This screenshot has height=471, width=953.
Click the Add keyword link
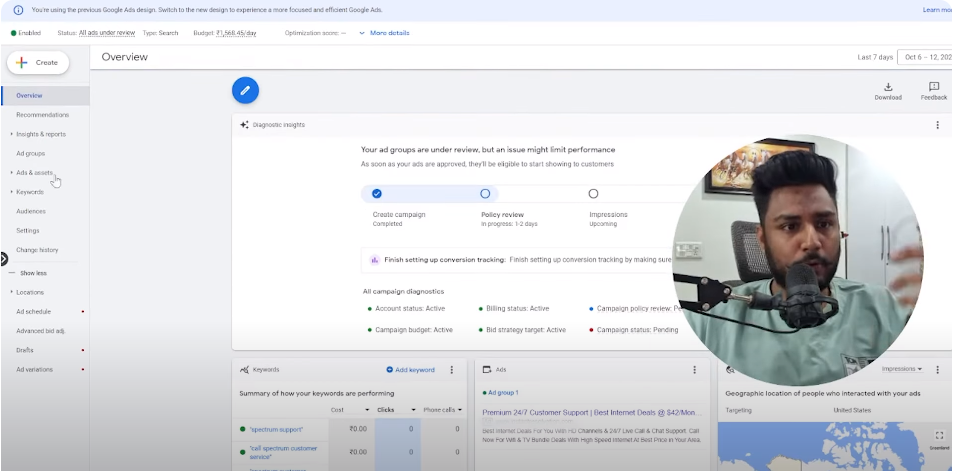point(411,370)
